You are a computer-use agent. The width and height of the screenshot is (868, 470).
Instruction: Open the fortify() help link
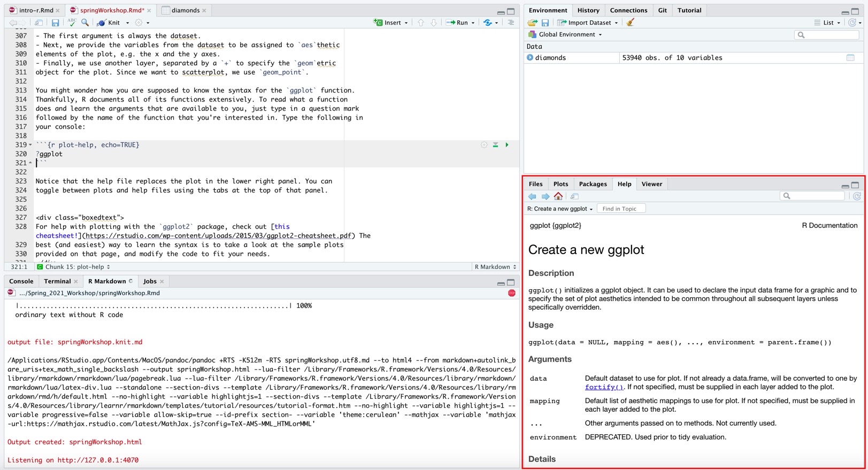604,387
